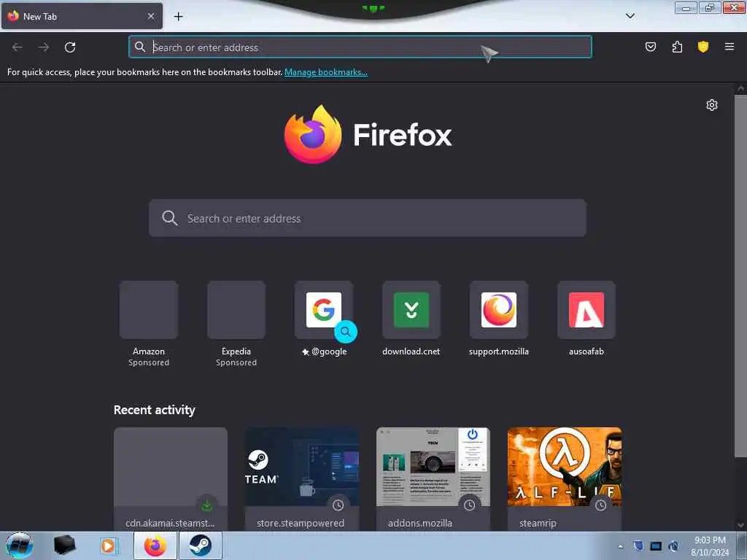Open the Firefox hamburger application menu
The height and width of the screenshot is (560, 747).
pyautogui.click(x=729, y=47)
